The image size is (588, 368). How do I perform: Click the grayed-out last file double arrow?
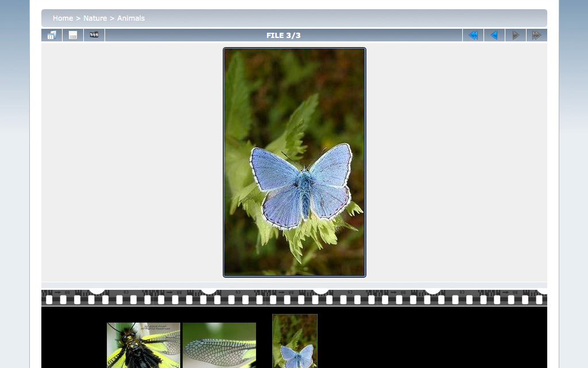pos(536,35)
